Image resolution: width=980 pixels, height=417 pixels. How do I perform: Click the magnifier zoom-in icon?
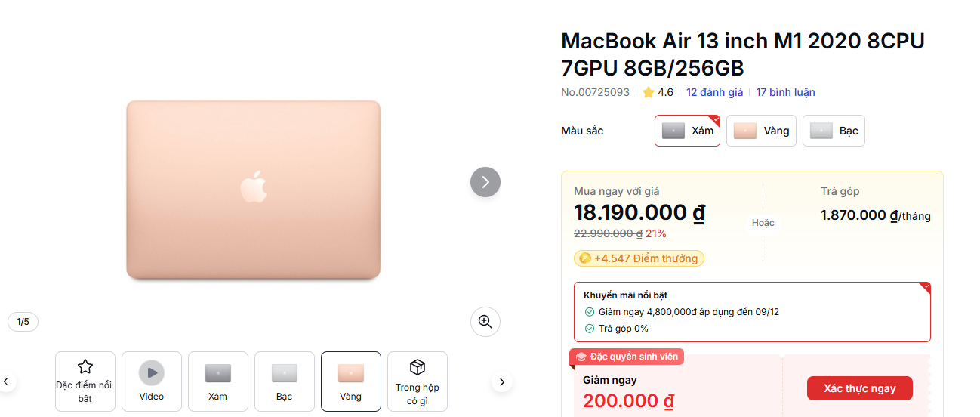point(485,322)
